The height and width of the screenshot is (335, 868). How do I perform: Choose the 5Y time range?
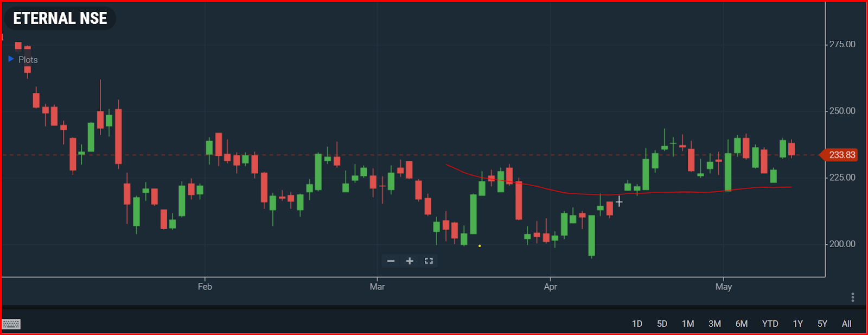[822, 324]
